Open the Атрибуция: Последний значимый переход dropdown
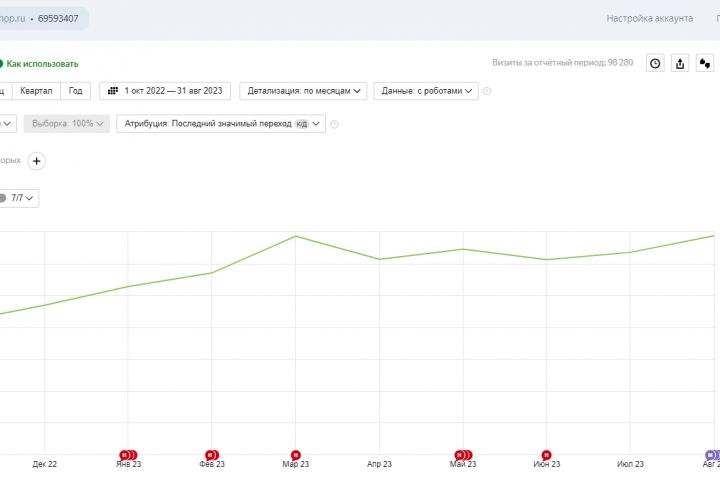This screenshot has height=480, width=720. pos(221,124)
